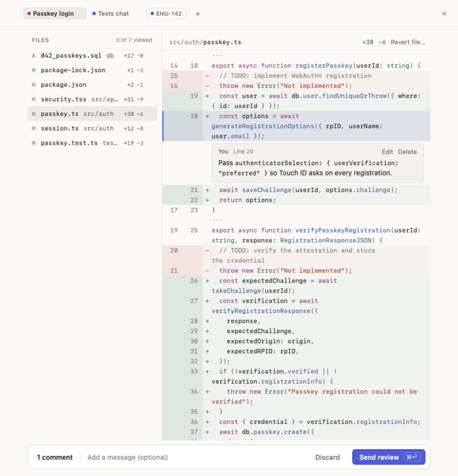
Task: Edit the comment on Line 20
Action: 387,152
